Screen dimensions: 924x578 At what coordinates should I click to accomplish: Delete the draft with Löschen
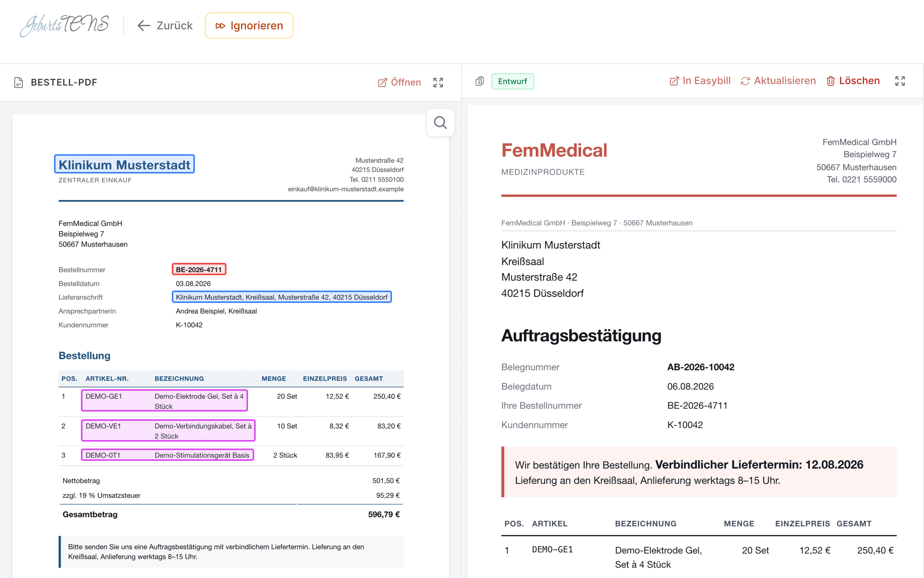pyautogui.click(x=853, y=81)
